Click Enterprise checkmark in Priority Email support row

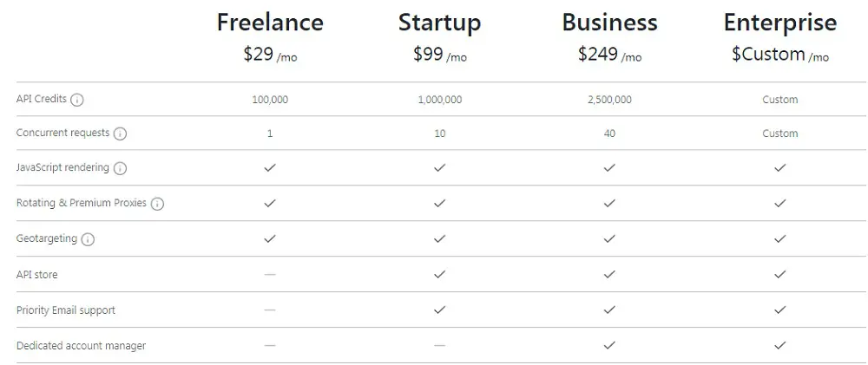pos(780,310)
